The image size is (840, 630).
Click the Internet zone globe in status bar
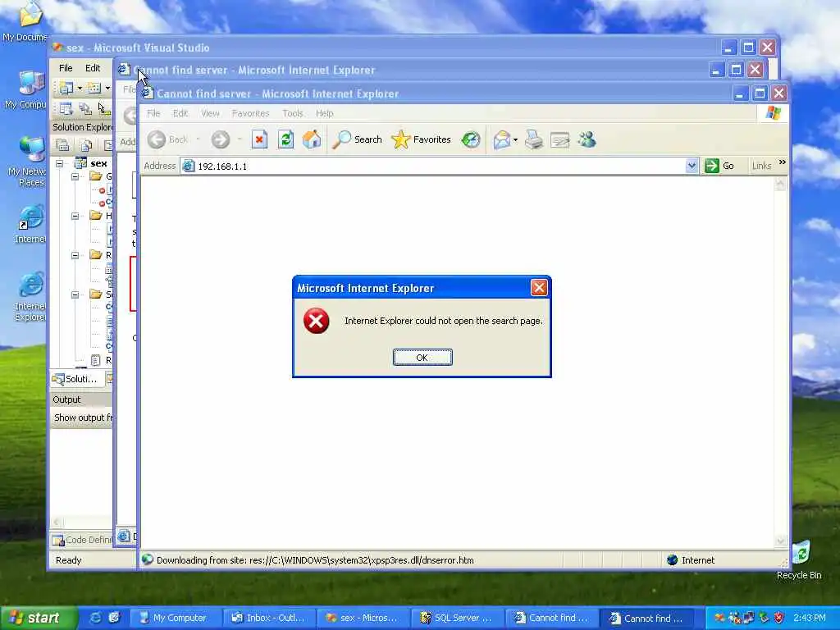(x=673, y=560)
